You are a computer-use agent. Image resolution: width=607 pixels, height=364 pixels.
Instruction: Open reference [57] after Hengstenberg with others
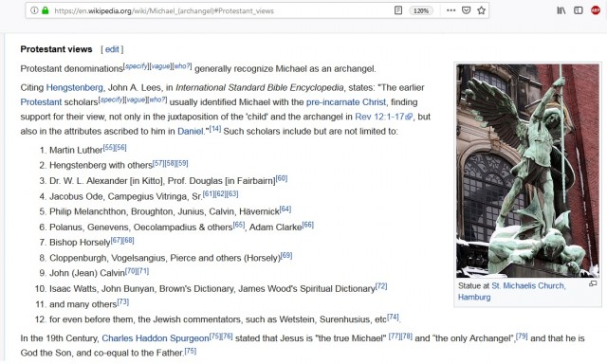tap(158, 163)
